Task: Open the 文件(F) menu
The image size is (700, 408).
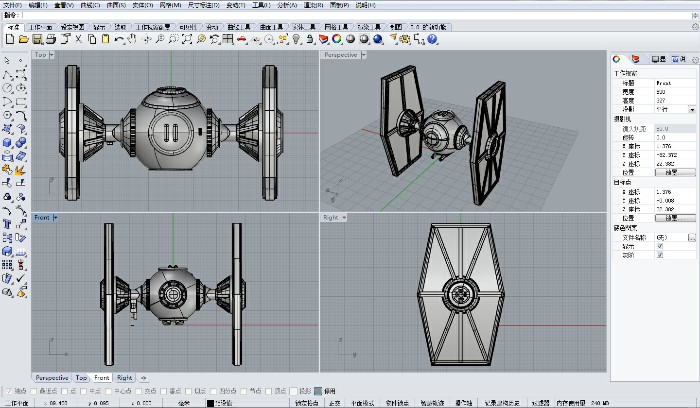Action: (x=12, y=5)
